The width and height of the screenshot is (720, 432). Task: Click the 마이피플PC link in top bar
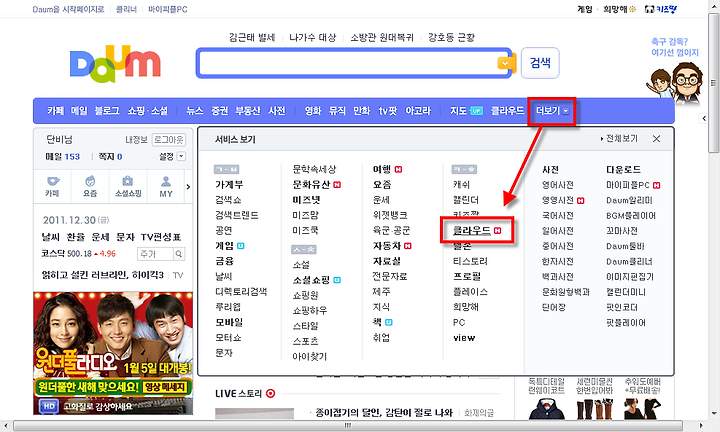[168, 9]
